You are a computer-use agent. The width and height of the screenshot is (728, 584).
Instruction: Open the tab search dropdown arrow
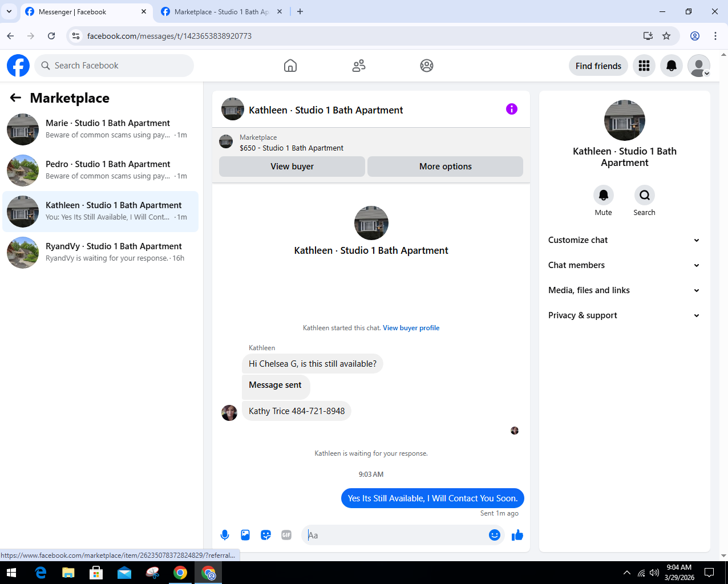click(9, 11)
